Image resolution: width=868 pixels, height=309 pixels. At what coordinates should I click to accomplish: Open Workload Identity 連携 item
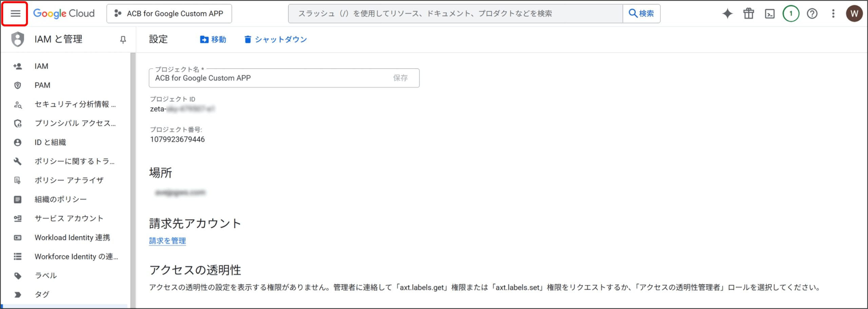72,238
